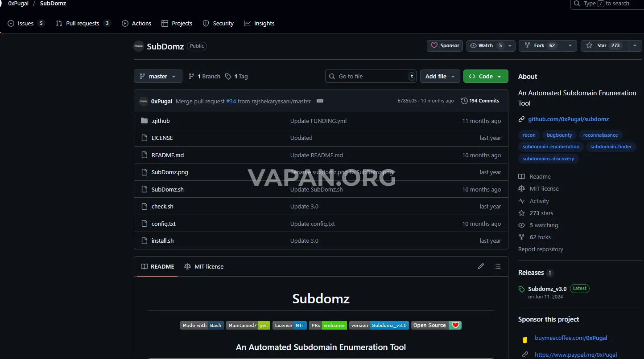
Task: Open the Add file dropdown
Action: [440, 76]
